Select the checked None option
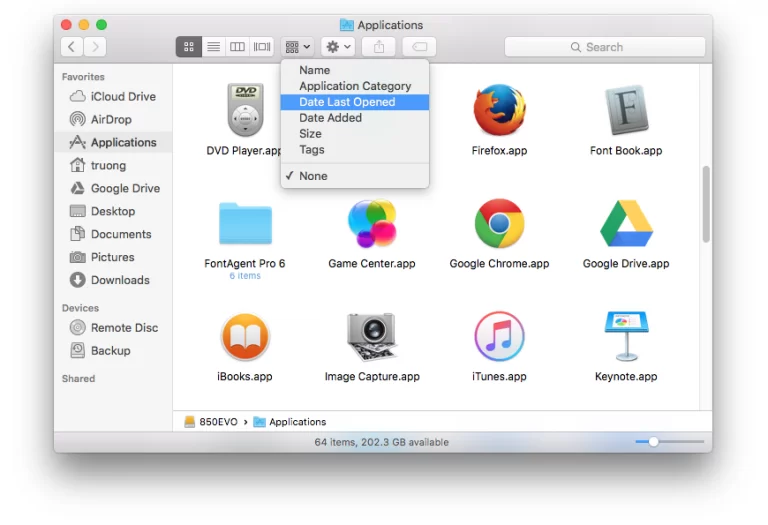Image resolution: width=768 pixels, height=525 pixels. (x=355, y=176)
